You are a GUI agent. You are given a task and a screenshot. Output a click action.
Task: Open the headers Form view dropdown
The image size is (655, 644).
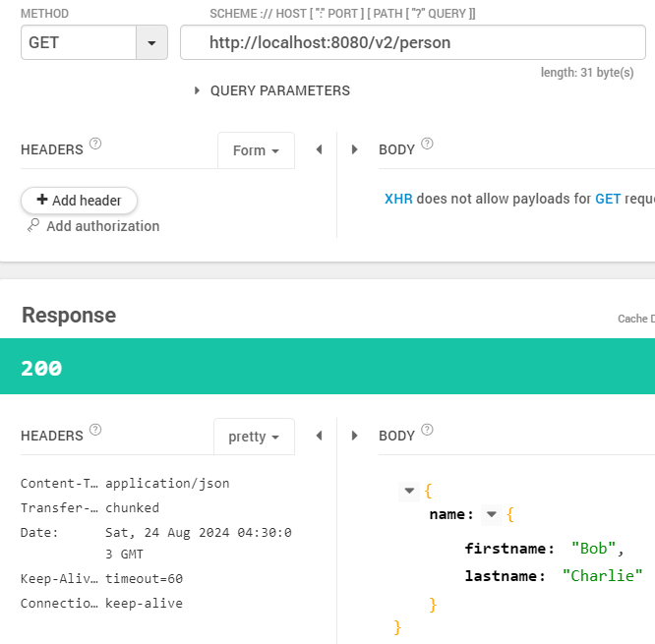(x=256, y=150)
